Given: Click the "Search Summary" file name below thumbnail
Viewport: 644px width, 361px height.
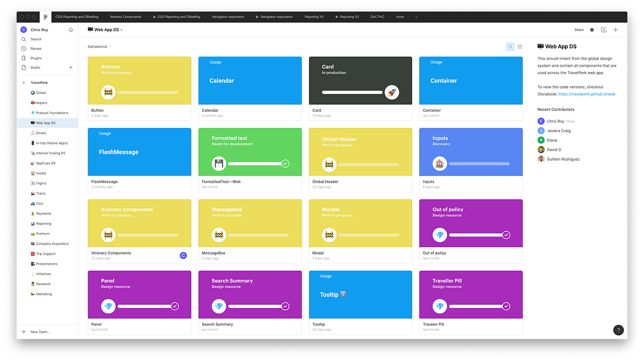Looking at the screenshot, I should (x=217, y=324).
